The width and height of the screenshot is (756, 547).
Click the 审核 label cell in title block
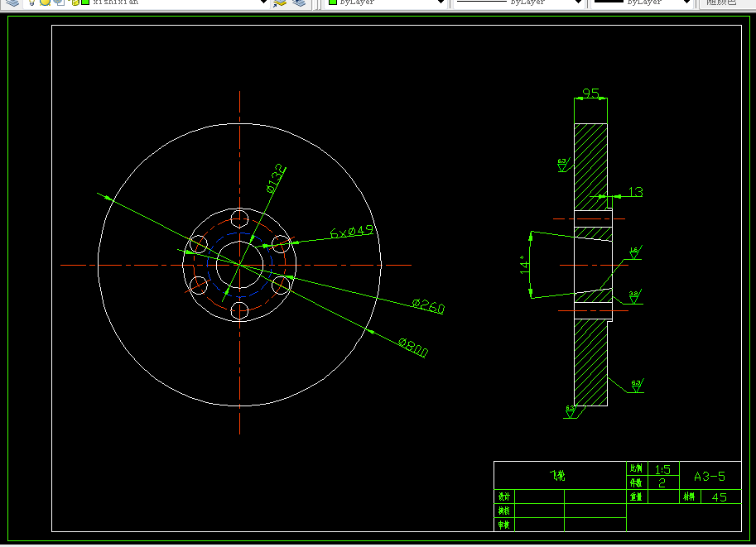504,525
